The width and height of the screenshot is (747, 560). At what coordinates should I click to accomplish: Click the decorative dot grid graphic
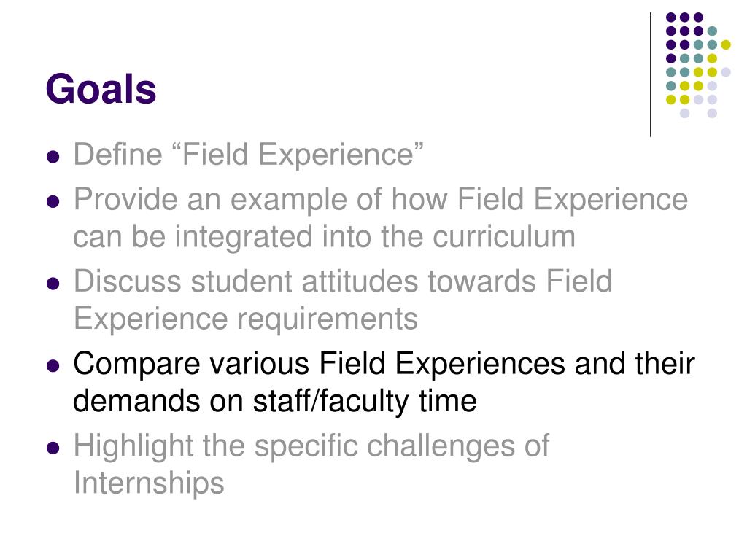(698, 65)
